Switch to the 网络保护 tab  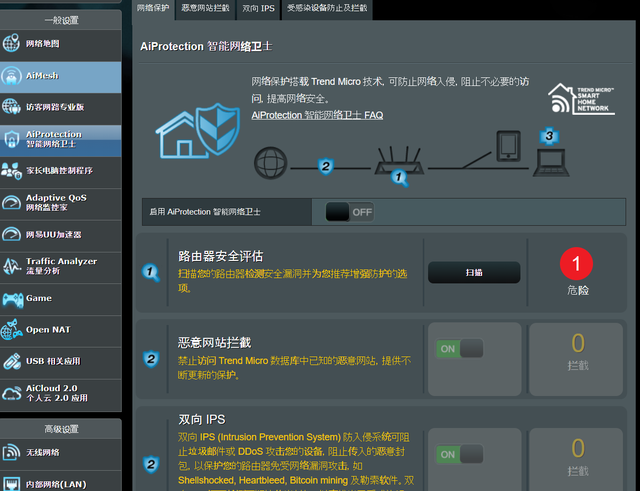[153, 9]
